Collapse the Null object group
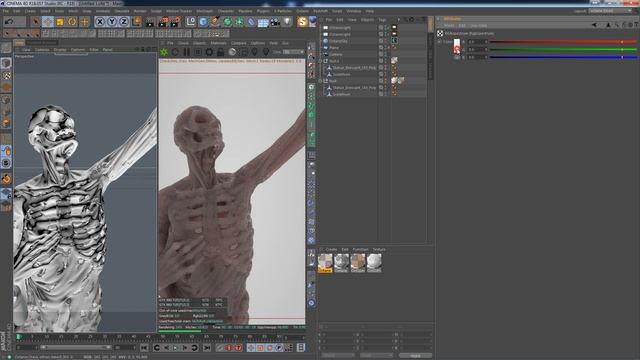The width and height of the screenshot is (640, 360). pyautogui.click(x=321, y=81)
